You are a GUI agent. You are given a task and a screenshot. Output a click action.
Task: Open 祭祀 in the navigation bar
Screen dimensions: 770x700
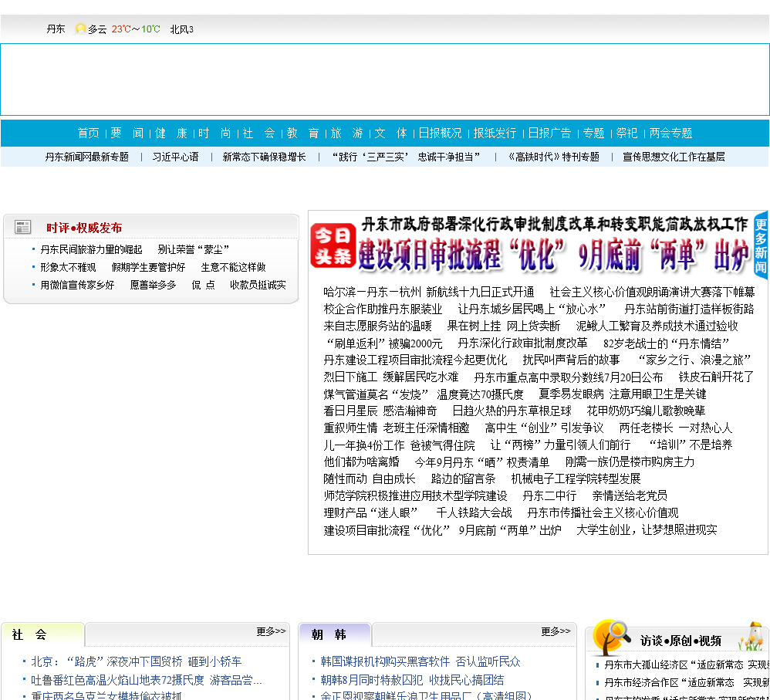click(626, 133)
